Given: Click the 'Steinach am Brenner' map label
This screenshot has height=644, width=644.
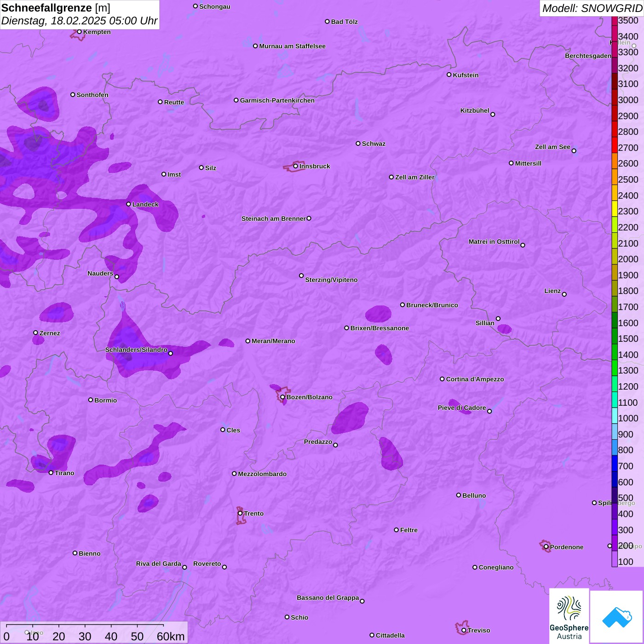Looking at the screenshot, I should pos(274,218).
